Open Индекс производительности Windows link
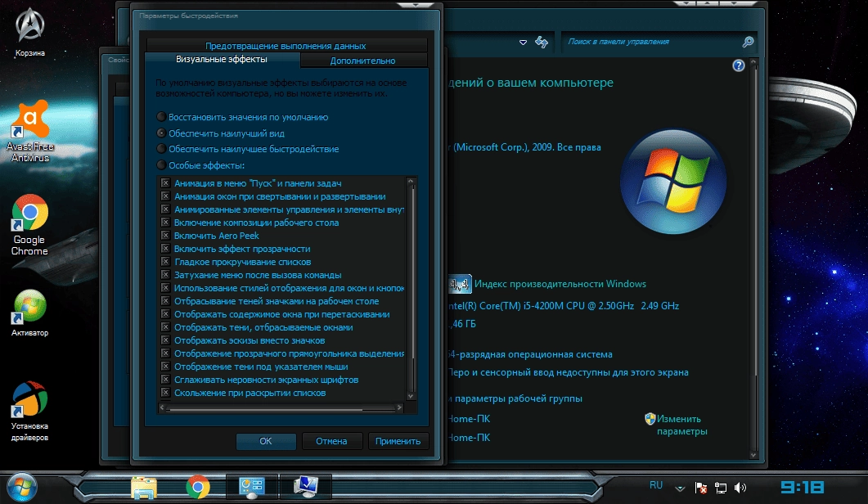The width and height of the screenshot is (868, 504). click(560, 284)
